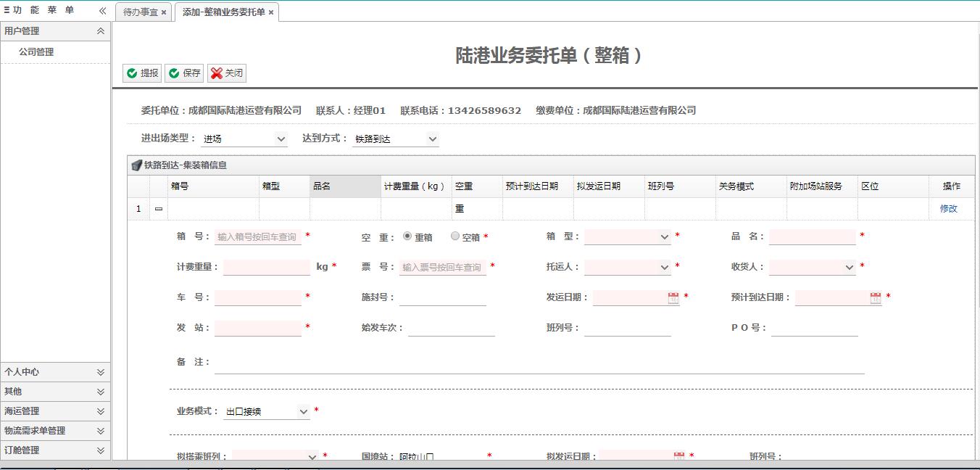Open calendar picker for 发运日期
This screenshot has height=470, width=980.
tap(673, 297)
